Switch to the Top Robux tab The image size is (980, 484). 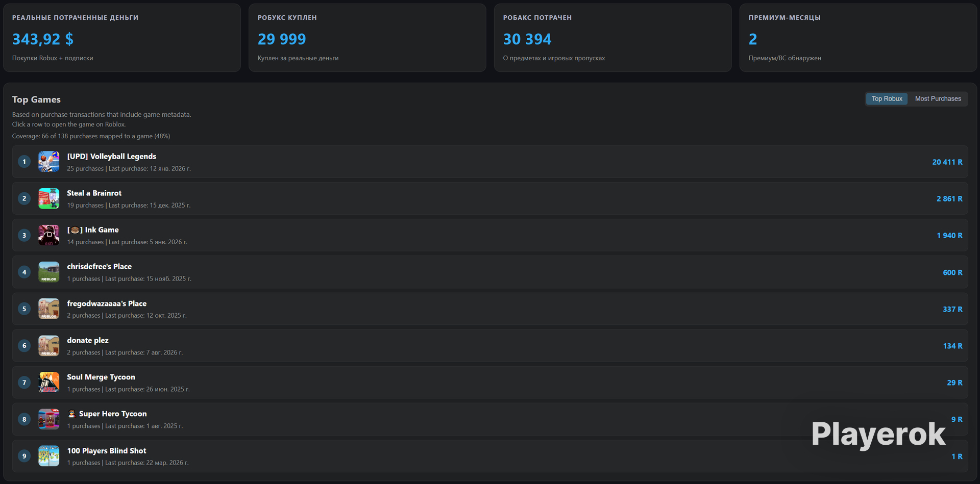(887, 98)
